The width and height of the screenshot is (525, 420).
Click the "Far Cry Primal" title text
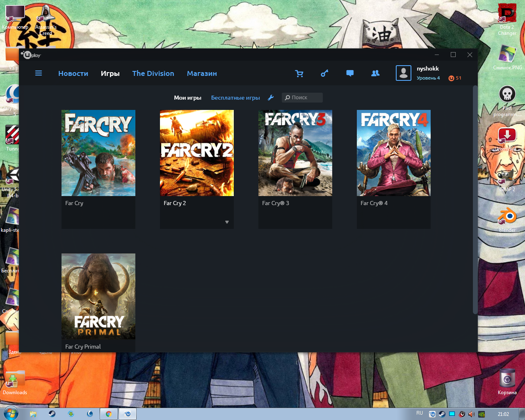pyautogui.click(x=83, y=347)
